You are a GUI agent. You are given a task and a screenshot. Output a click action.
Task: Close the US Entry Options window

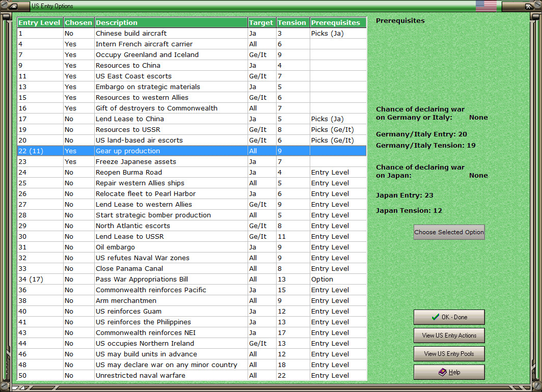(529, 6)
